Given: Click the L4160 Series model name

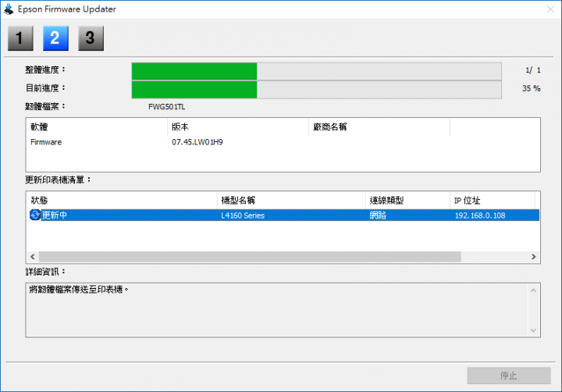Looking at the screenshot, I should [243, 216].
